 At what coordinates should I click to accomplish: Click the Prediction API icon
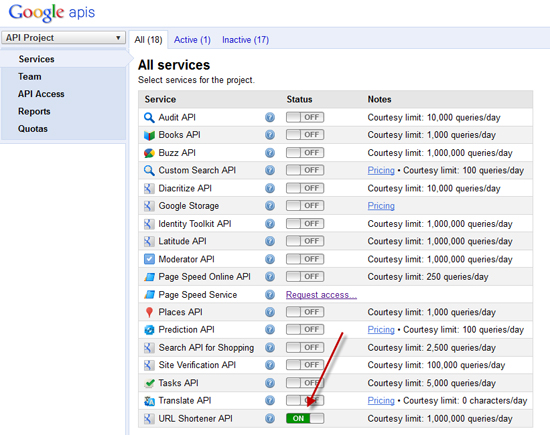(x=149, y=330)
